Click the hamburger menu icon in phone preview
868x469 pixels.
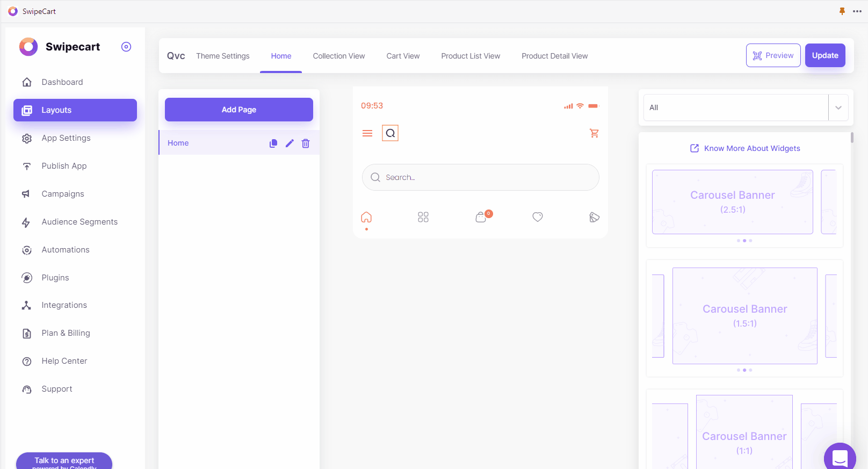[x=367, y=133]
